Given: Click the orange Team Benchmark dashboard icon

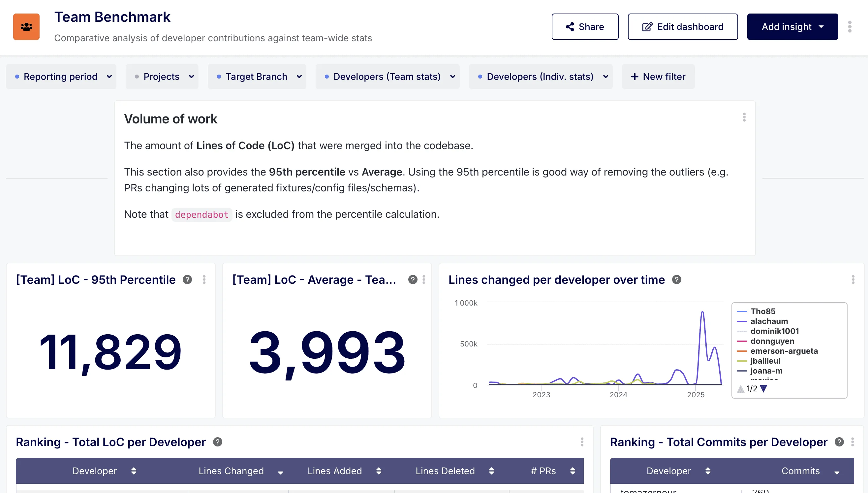Looking at the screenshot, I should tap(26, 26).
